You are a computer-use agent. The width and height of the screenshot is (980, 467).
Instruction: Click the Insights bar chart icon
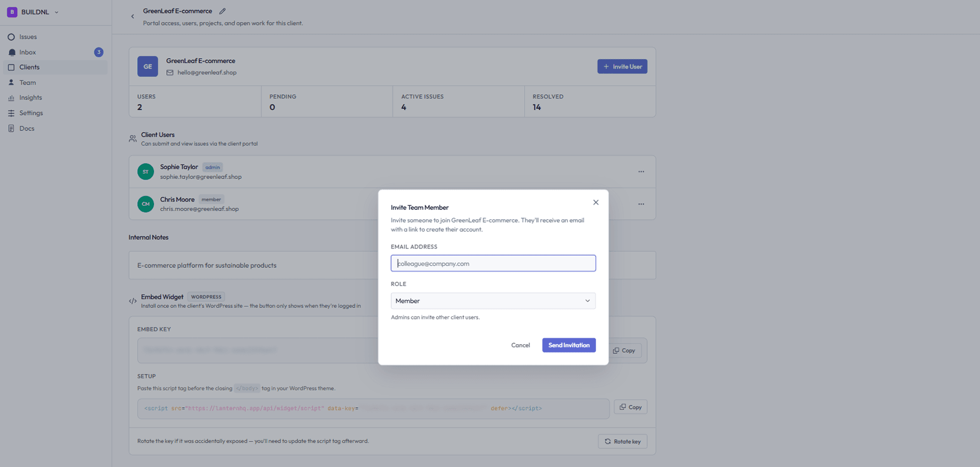(x=11, y=97)
